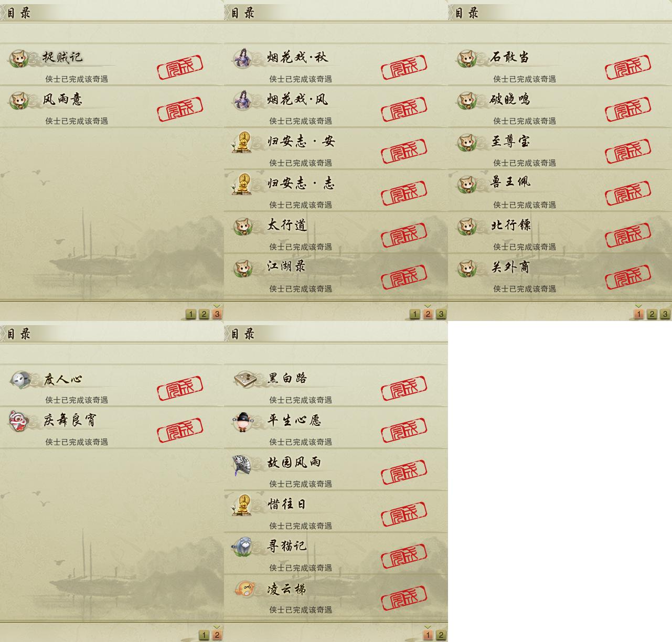
Task: Click the Go board icon beside 黑白路
Action: (243, 378)
